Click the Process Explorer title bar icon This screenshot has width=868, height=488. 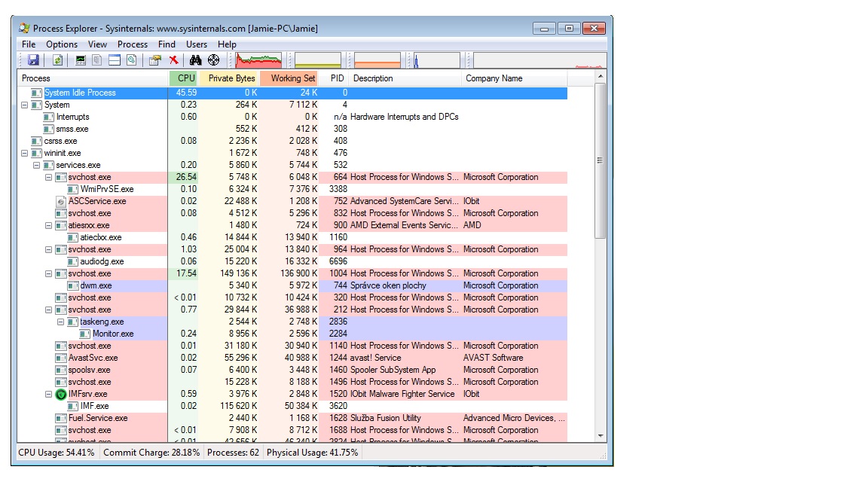click(x=24, y=28)
